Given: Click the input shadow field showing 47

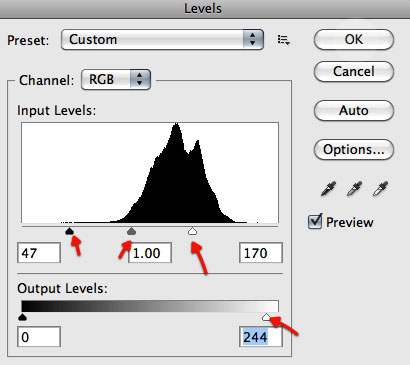Looking at the screenshot, I should (x=39, y=253).
